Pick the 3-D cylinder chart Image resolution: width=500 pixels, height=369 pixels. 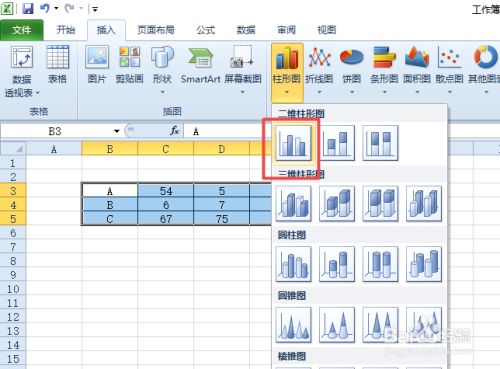pyautogui.click(x=424, y=264)
